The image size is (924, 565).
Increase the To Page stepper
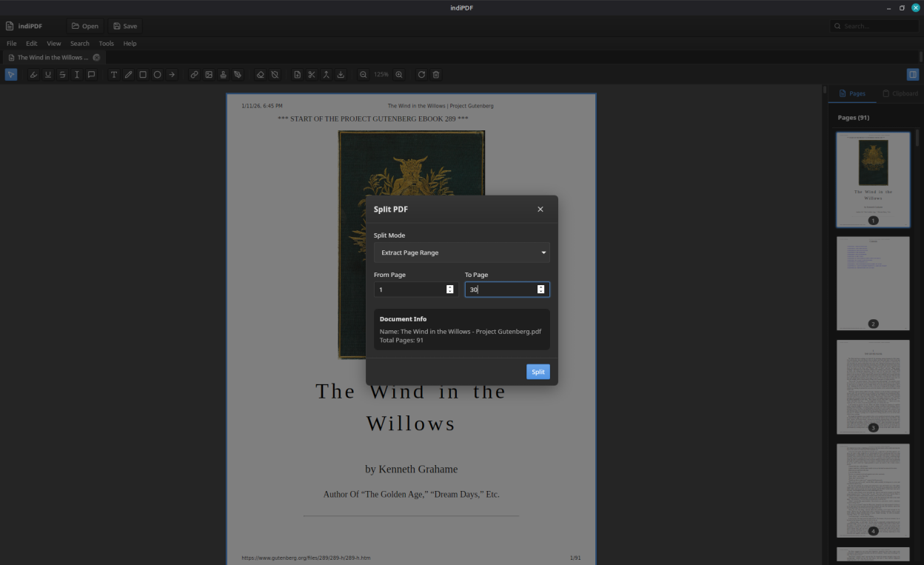[x=540, y=287]
